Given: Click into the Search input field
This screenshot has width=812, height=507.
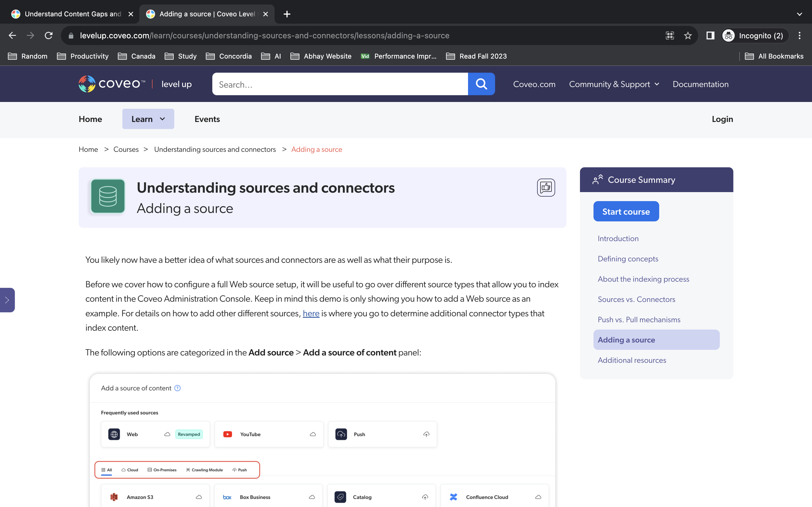Looking at the screenshot, I should [339, 84].
